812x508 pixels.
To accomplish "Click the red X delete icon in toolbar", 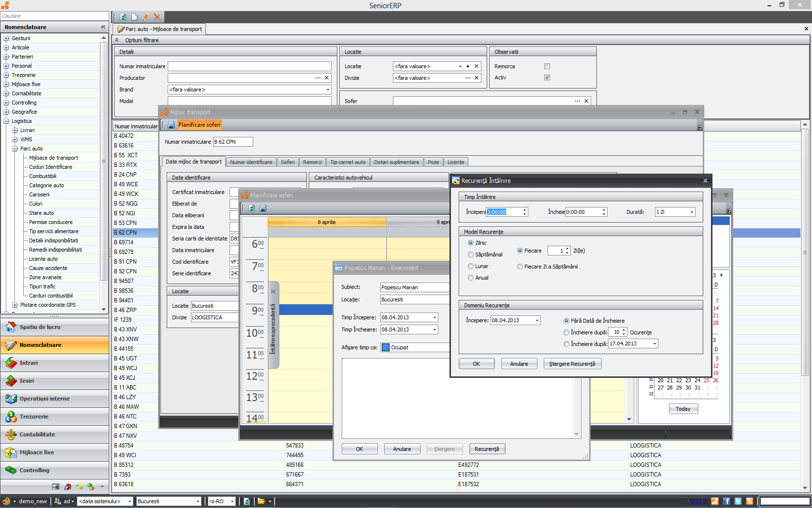I will point(157,17).
